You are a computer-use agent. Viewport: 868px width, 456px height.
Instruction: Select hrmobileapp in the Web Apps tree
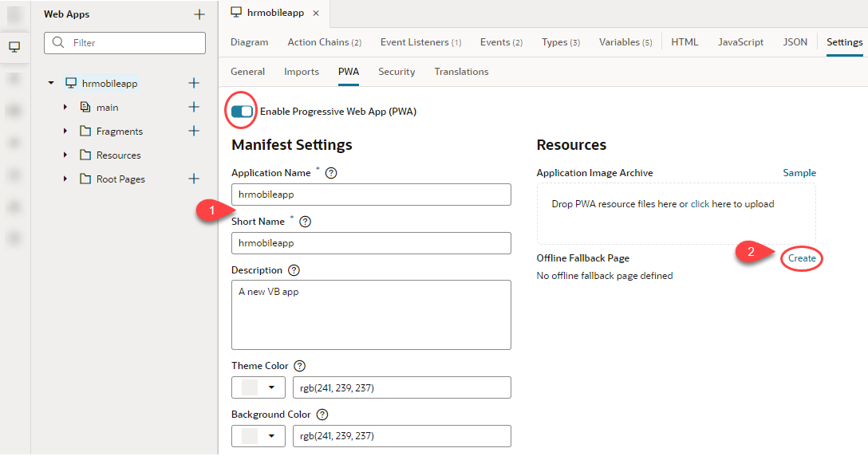(x=109, y=83)
